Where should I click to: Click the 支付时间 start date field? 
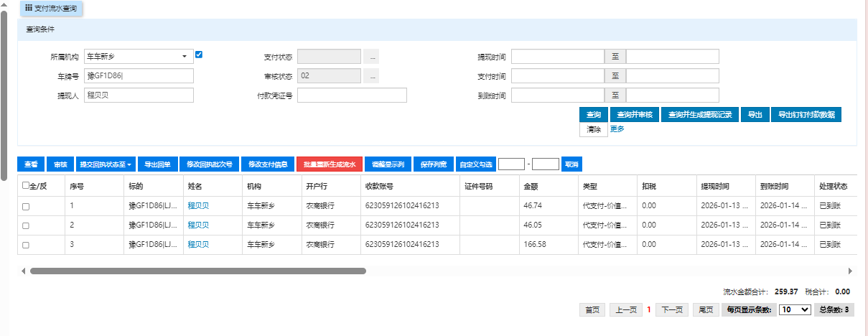coord(558,76)
